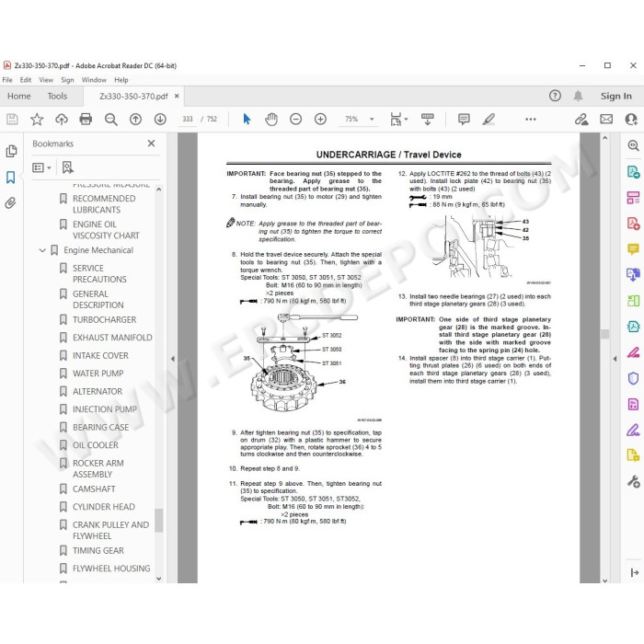Image resolution: width=644 pixels, height=644 pixels.
Task: Select the TIMING GEAR bookmark
Action: tap(98, 550)
